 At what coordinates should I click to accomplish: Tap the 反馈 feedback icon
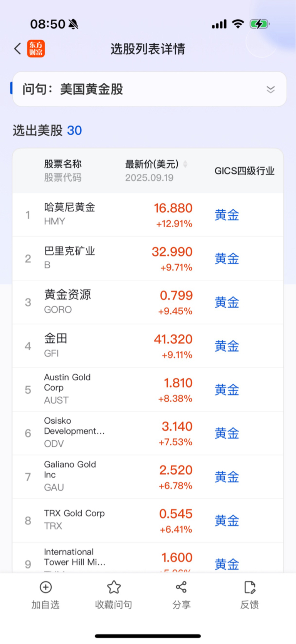(x=250, y=587)
